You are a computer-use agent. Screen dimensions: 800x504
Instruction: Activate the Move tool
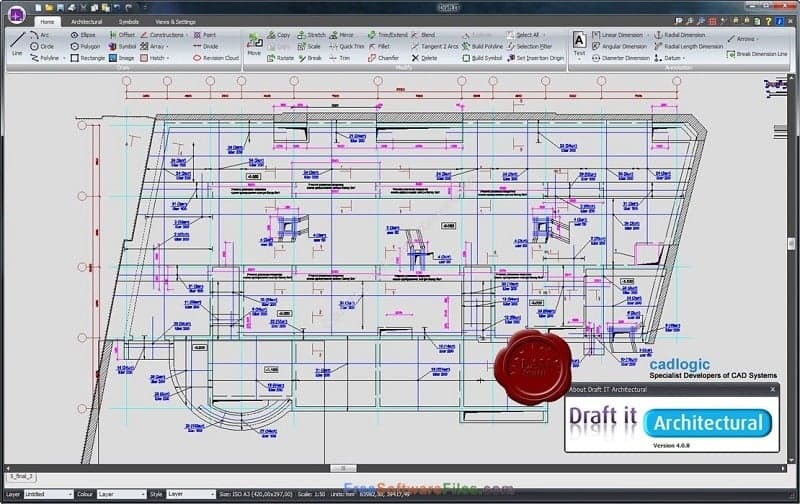254,44
